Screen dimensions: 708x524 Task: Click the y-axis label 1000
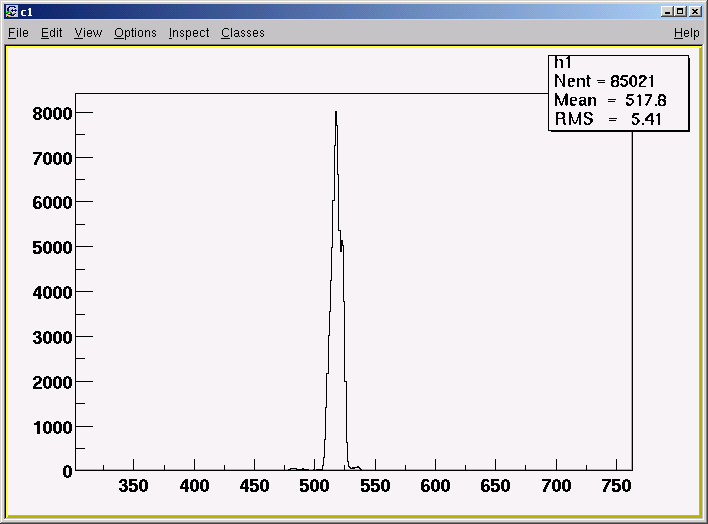(x=53, y=427)
